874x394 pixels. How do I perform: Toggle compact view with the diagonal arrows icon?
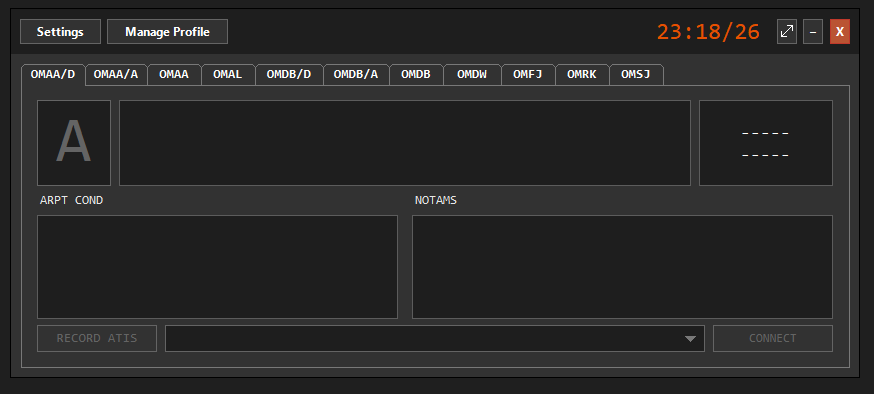(x=786, y=32)
